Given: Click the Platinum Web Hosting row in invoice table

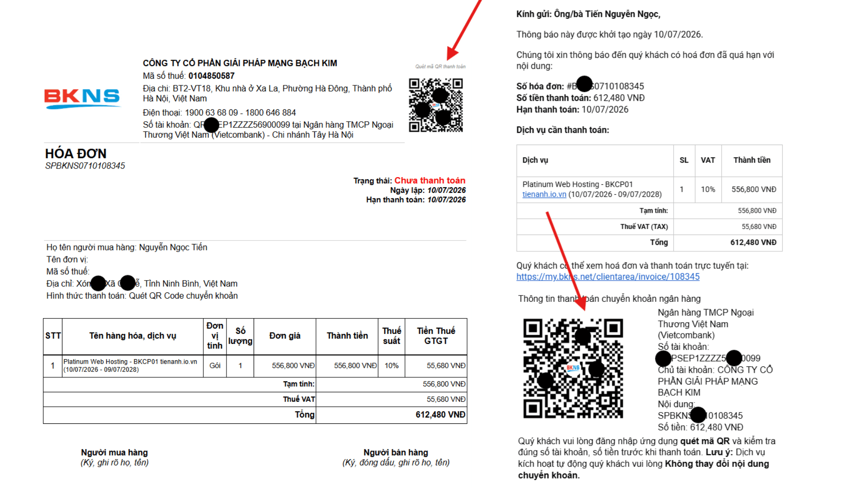Looking at the screenshot, I should (255, 366).
